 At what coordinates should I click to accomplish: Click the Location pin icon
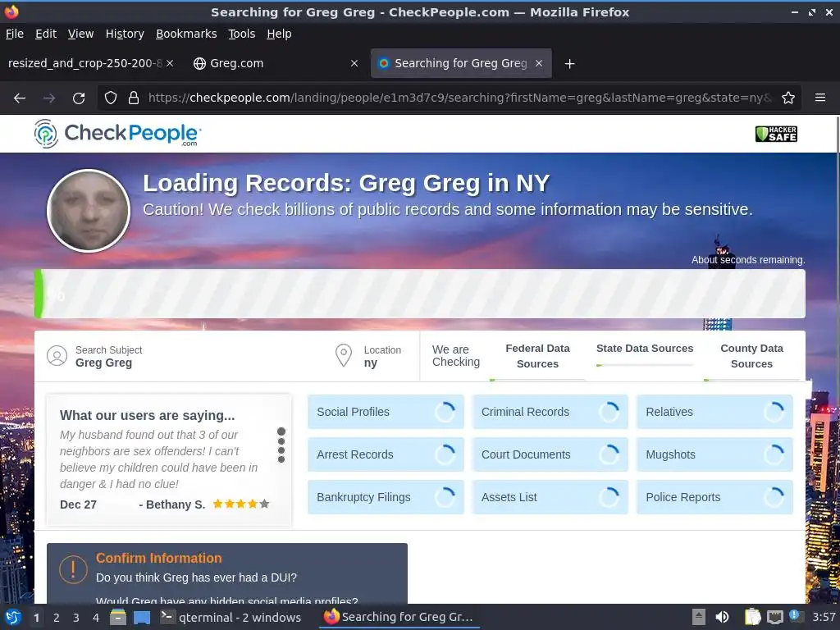tap(344, 356)
